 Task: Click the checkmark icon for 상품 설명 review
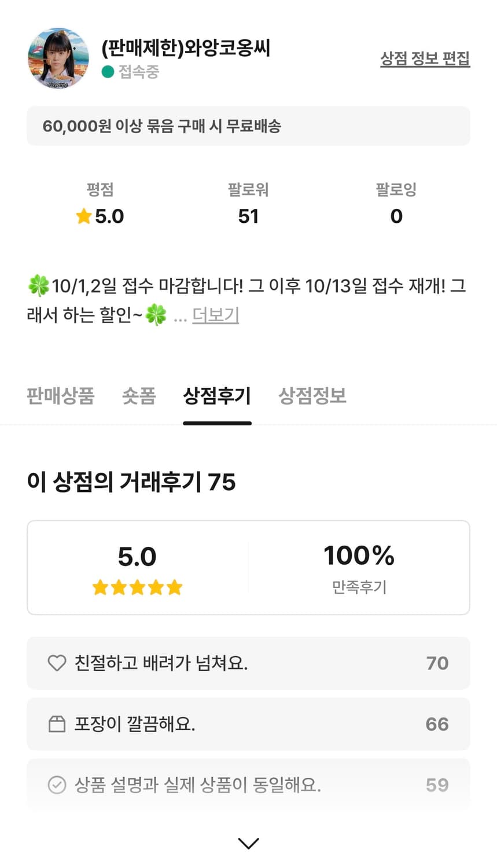(x=57, y=785)
